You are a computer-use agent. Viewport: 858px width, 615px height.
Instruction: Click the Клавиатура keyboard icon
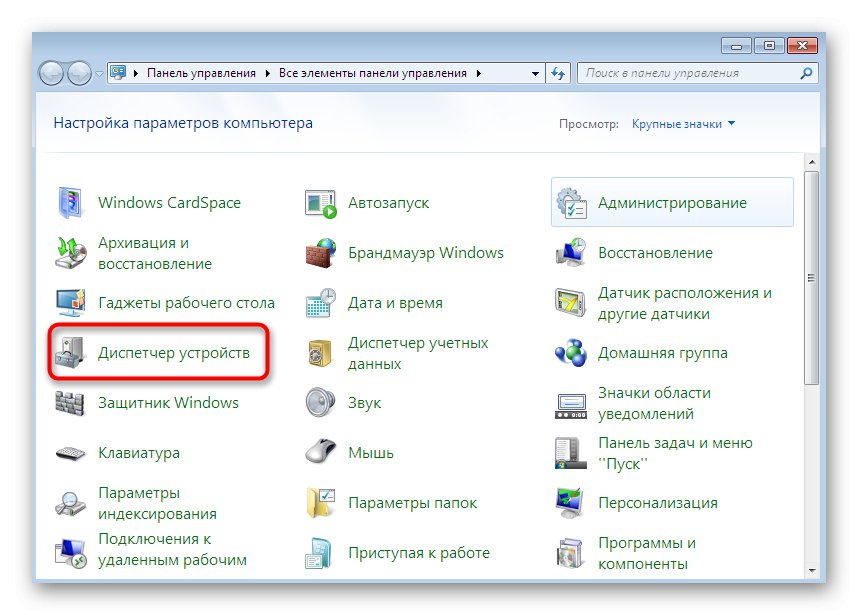tap(71, 454)
